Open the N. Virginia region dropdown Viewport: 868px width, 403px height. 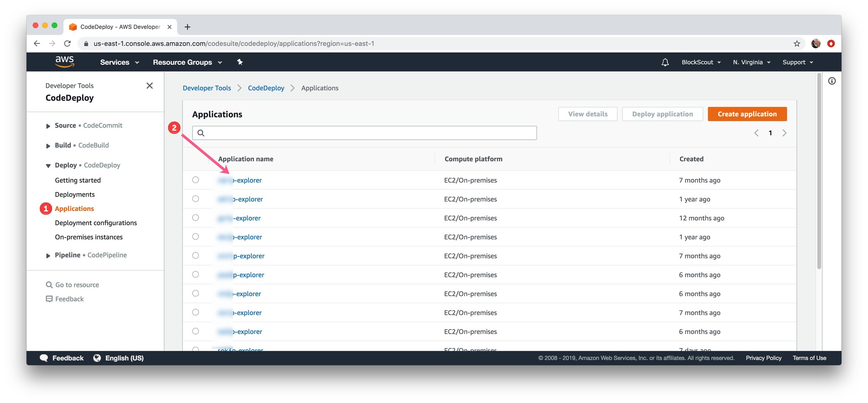pos(752,62)
